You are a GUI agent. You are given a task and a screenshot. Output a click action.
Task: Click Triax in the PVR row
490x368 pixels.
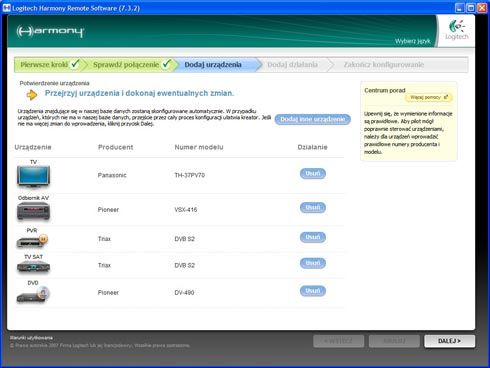pyautogui.click(x=104, y=239)
